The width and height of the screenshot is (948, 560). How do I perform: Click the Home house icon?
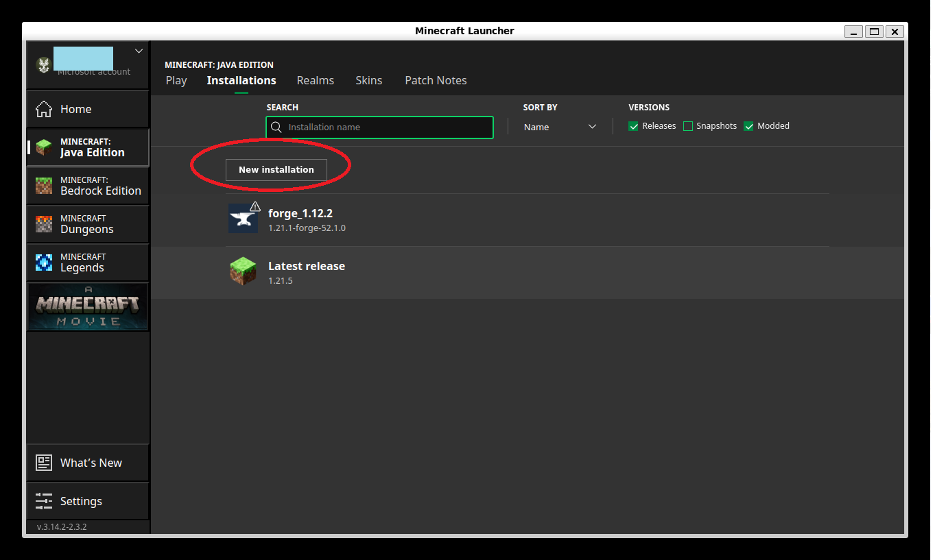[44, 109]
